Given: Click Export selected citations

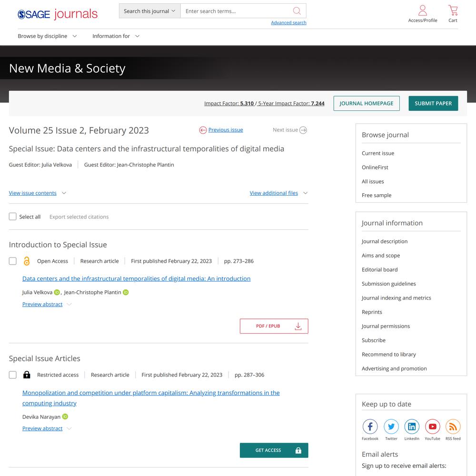Looking at the screenshot, I should click(x=79, y=217).
